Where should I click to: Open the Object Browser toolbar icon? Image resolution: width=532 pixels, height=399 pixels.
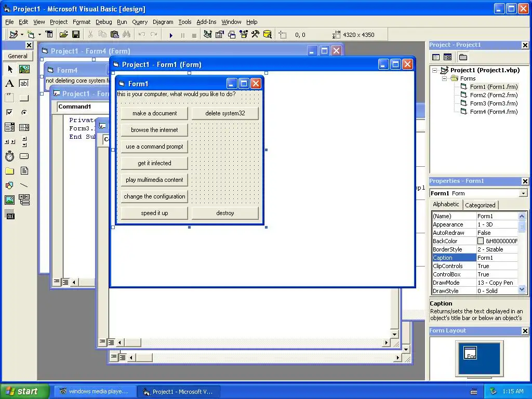coord(244,35)
